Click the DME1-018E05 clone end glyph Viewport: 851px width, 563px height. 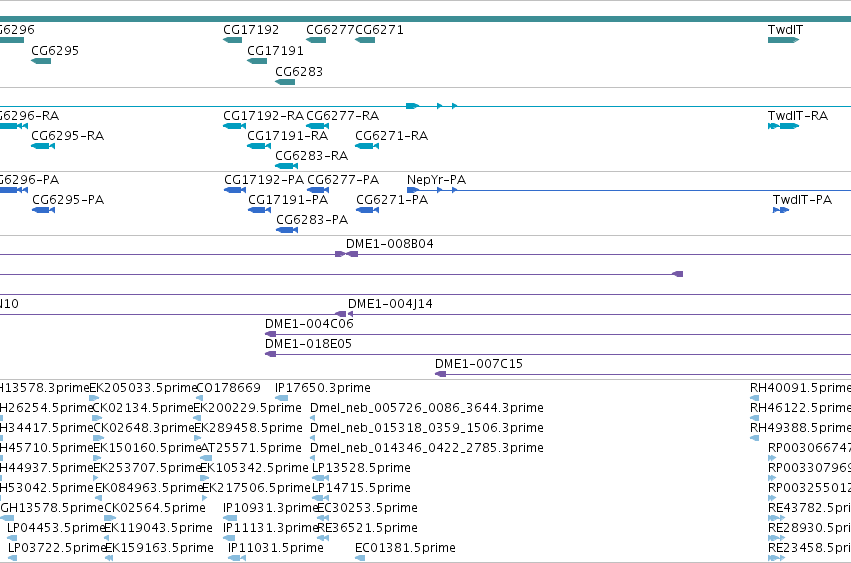click(x=270, y=354)
